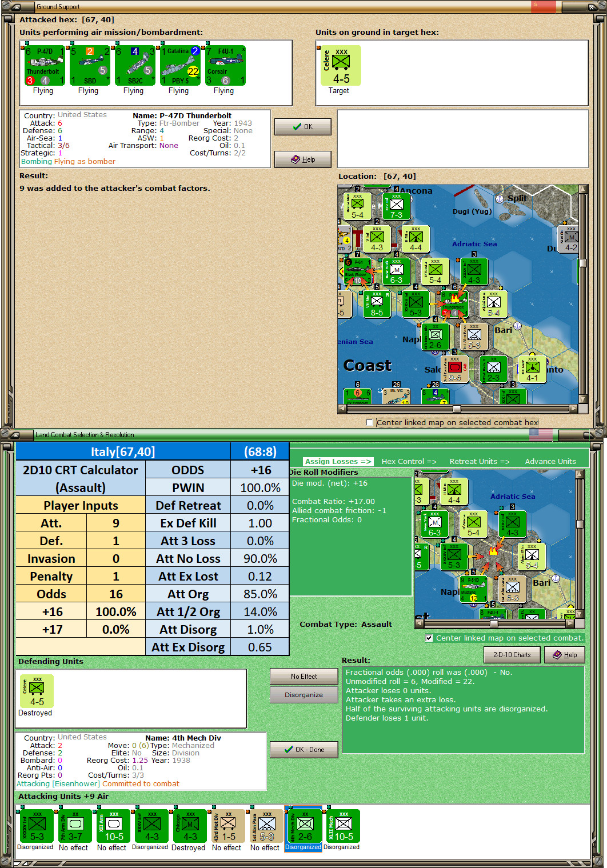
Task: Switch to the Hex Control tab
Action: coord(409,462)
